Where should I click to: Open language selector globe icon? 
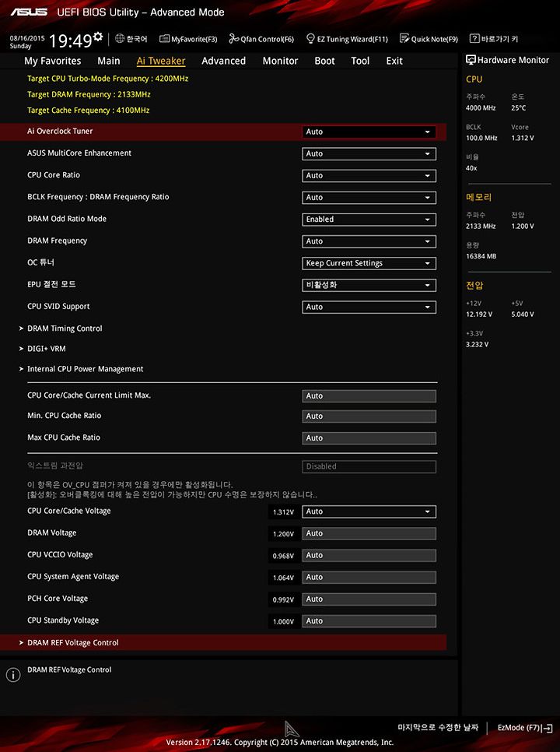coord(120,39)
